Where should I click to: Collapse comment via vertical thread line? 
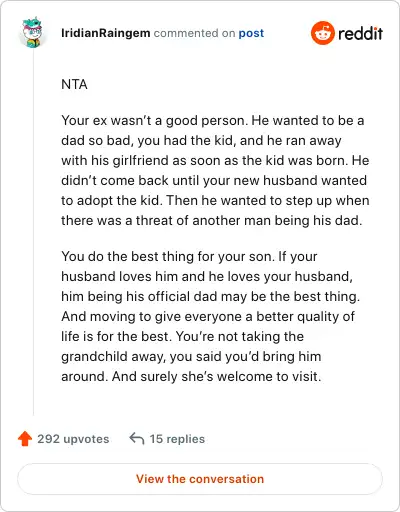pos(33,232)
